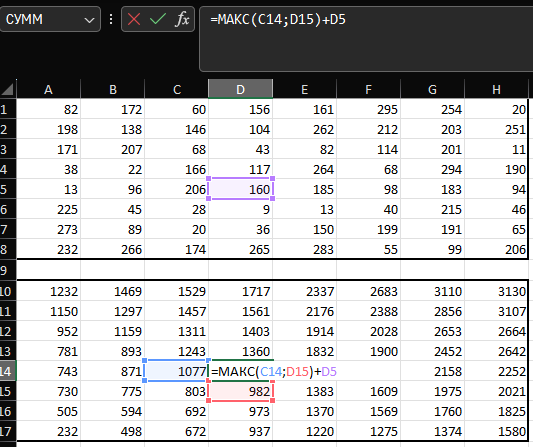Click cell G4 containing 294
The image size is (533, 447).
pos(432,169)
